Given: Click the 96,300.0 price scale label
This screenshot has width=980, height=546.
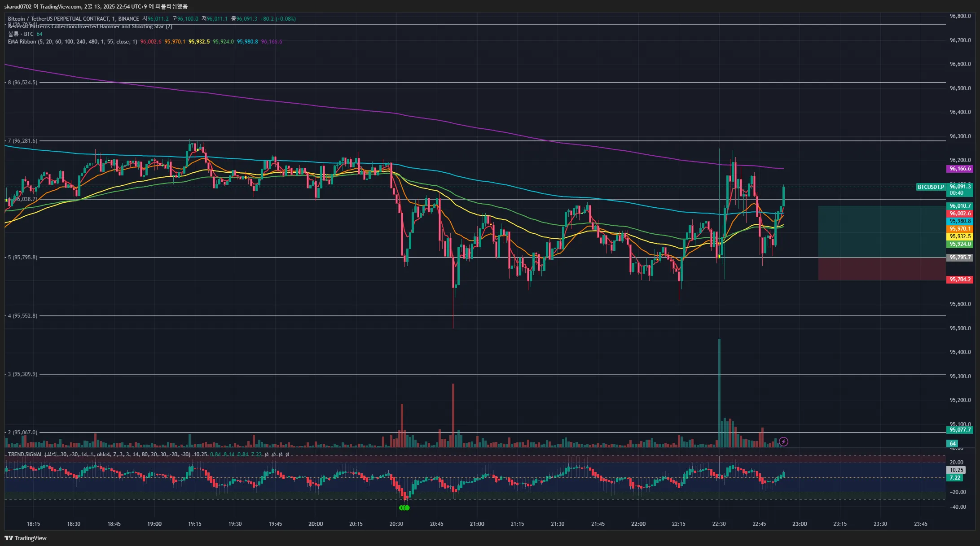Looking at the screenshot, I should point(960,136).
